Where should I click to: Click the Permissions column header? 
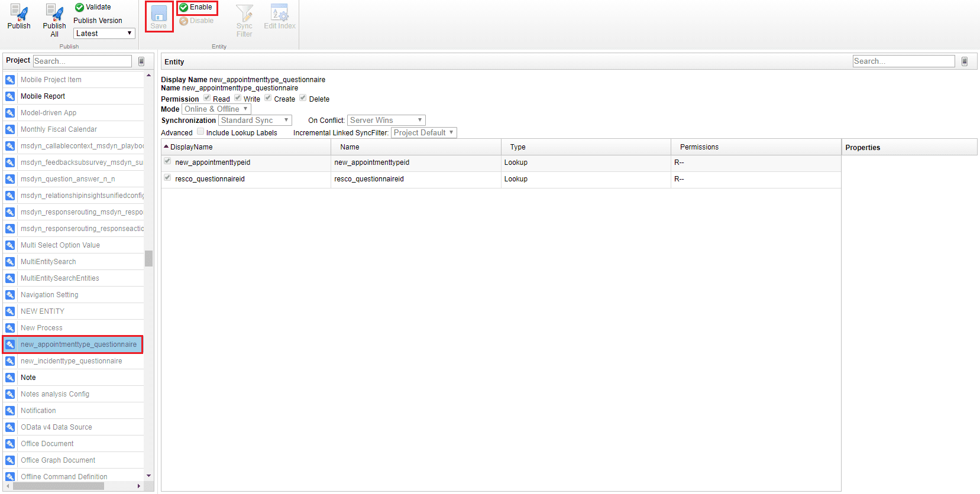tap(699, 147)
